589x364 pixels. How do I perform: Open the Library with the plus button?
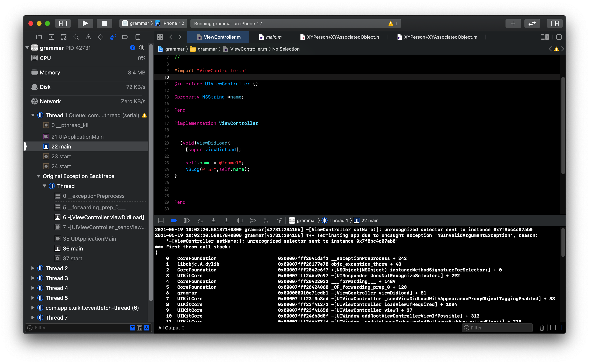pos(513,23)
